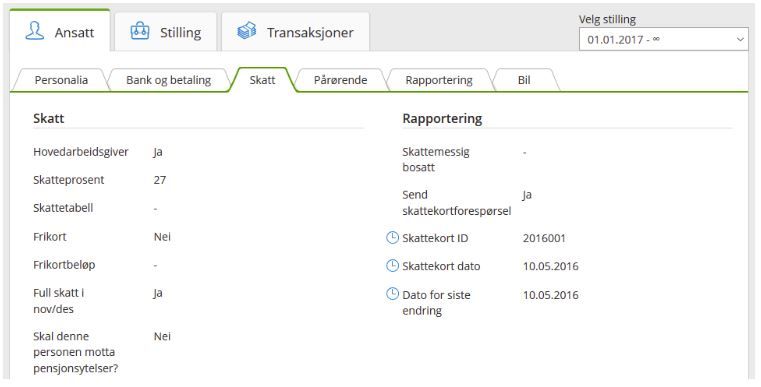Click the Frikort value Nei
761x387 pixels.
tap(162, 236)
